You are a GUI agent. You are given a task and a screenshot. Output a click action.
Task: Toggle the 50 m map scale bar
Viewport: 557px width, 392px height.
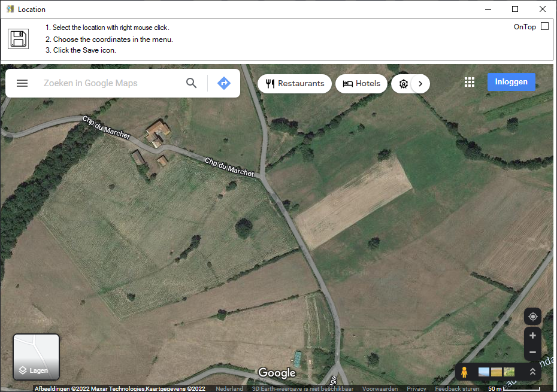pos(513,389)
